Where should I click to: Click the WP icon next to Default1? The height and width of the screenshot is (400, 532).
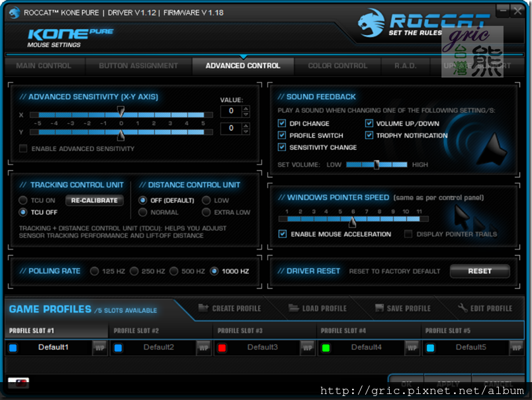coord(100,348)
